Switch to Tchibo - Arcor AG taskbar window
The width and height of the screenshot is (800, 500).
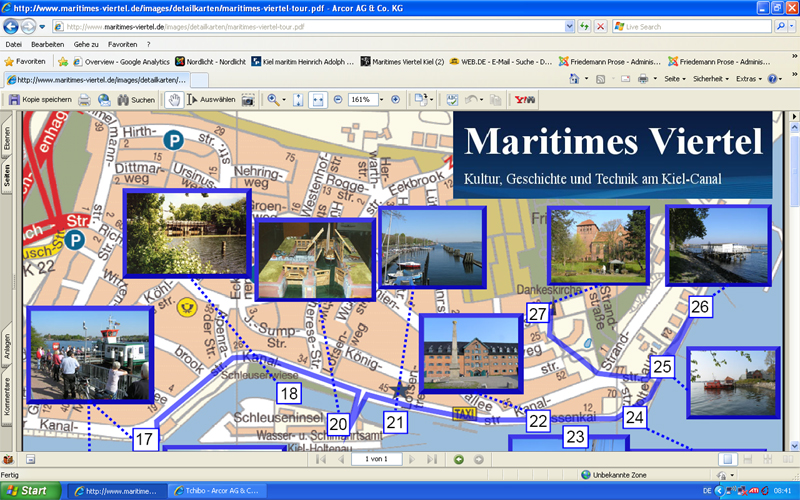218,491
